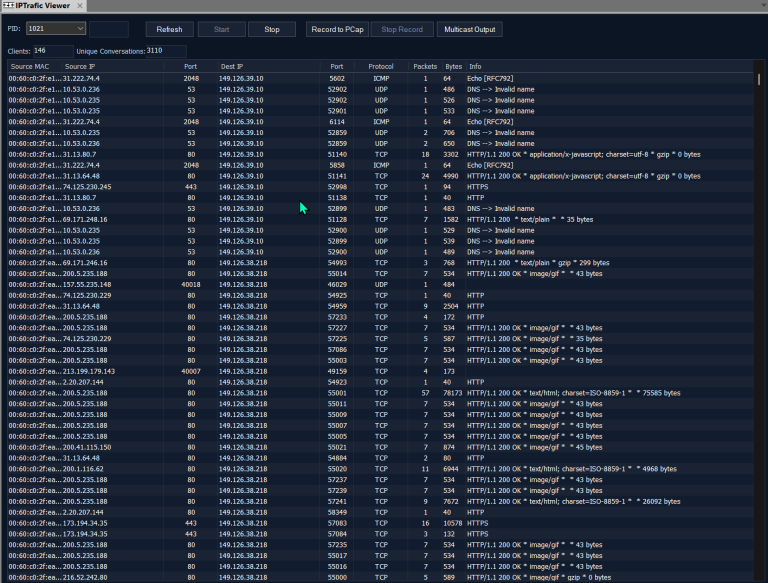
Task: Sort by Protocol column header
Action: pos(381,67)
